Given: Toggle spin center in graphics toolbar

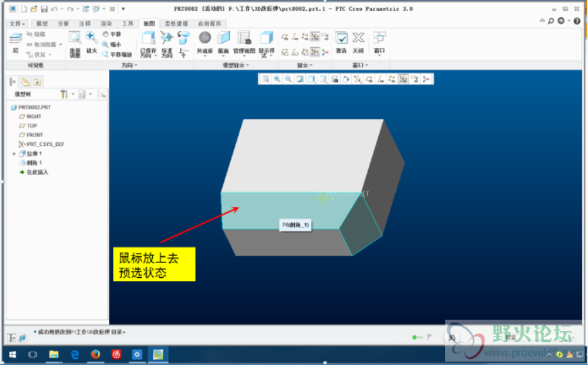Looking at the screenshot, I should pyautogui.click(x=426, y=79).
